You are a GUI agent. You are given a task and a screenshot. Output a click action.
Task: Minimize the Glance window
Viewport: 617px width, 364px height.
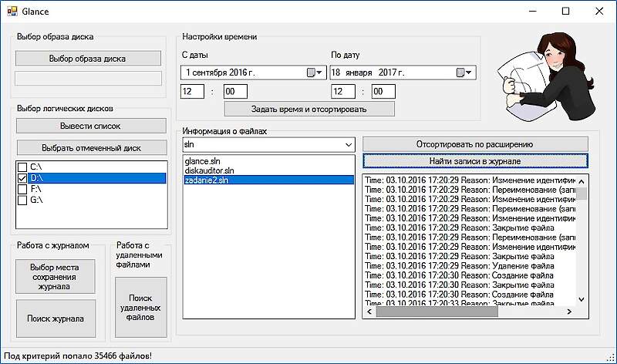(532, 11)
